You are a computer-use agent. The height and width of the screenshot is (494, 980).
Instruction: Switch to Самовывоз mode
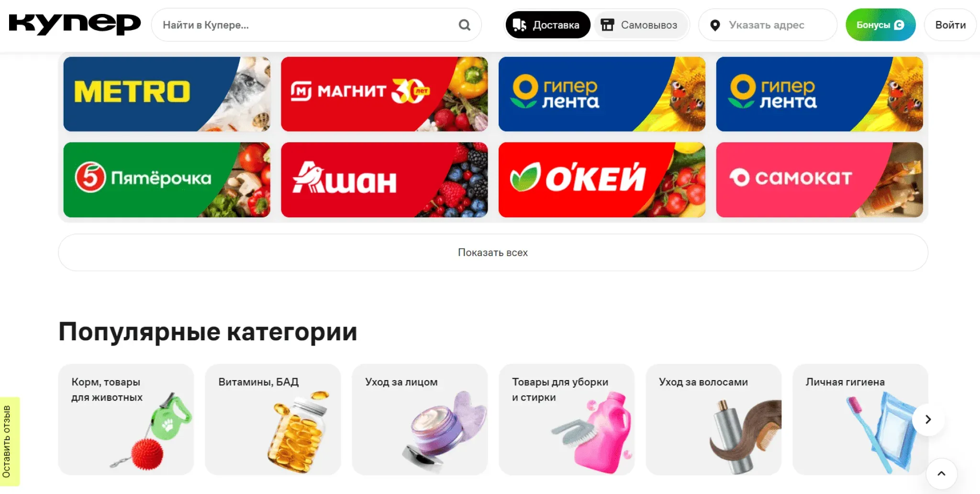coord(640,25)
